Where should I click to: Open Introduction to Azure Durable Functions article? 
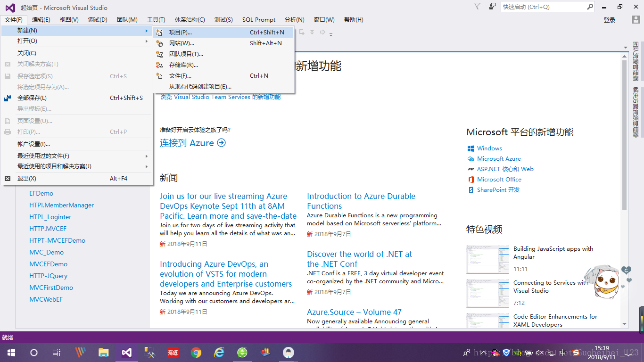[361, 201]
